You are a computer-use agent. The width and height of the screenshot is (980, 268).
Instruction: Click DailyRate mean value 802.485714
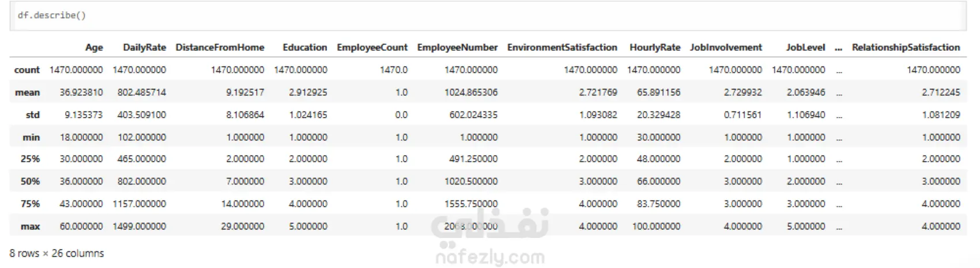click(x=142, y=92)
